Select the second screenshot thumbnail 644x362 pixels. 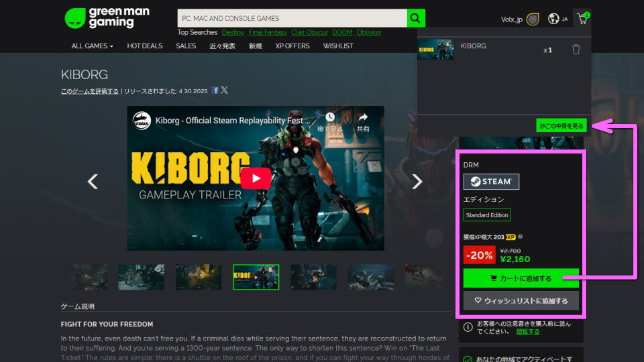coord(142,277)
